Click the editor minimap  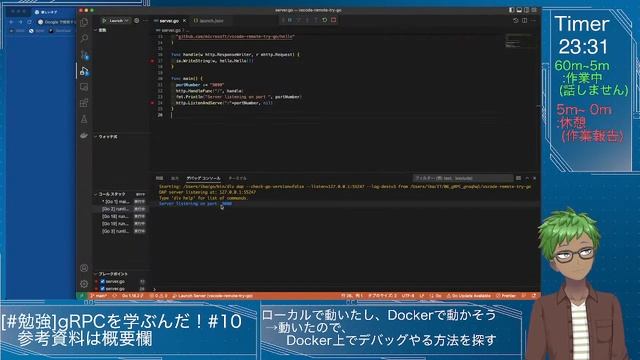[x=519, y=41]
